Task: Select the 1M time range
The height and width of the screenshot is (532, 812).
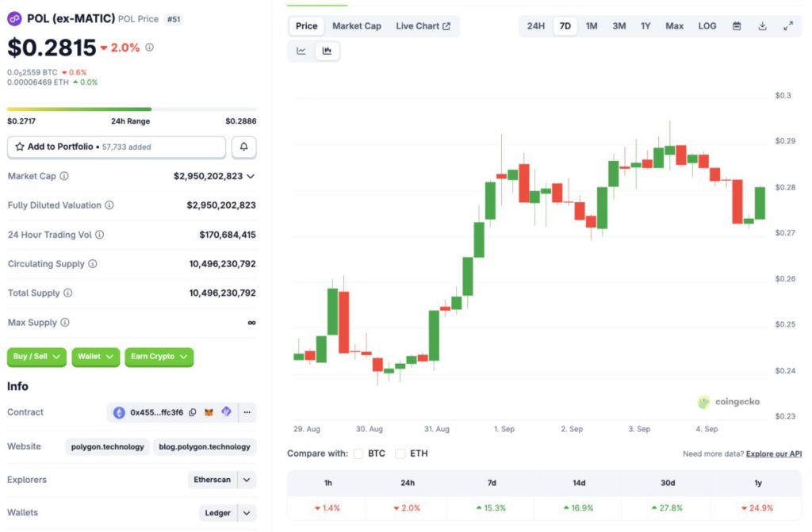Action: click(592, 26)
